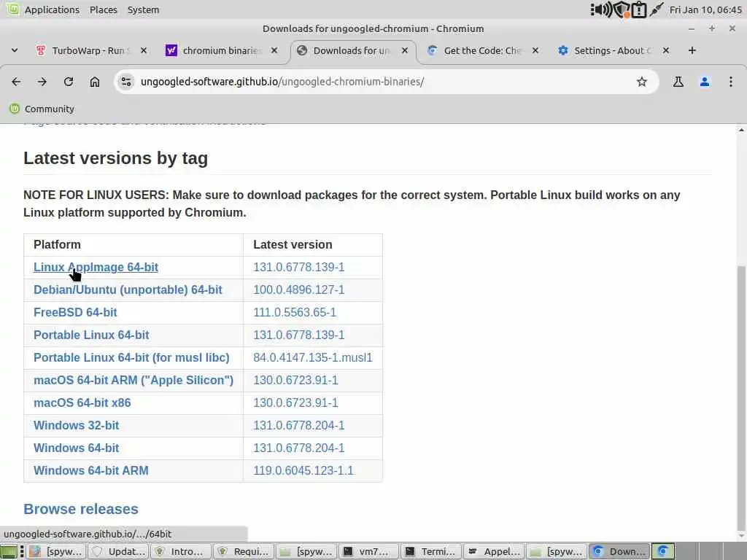Open the Chromium three-dot menu
Screen dimensions: 747x560
(x=731, y=82)
